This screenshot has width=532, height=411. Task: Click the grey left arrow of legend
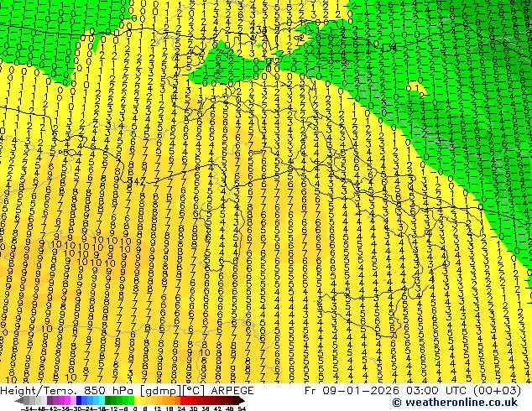(x=19, y=400)
